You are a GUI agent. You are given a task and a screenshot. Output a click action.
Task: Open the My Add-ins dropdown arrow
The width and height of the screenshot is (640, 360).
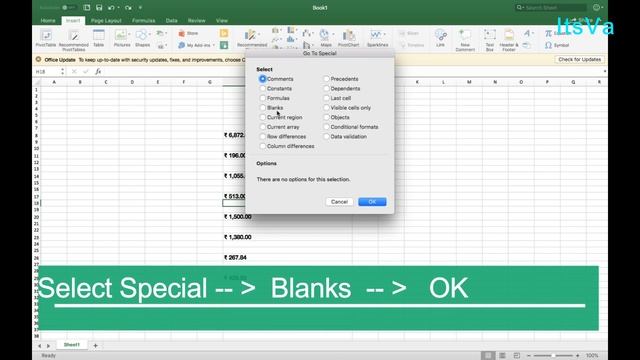point(213,45)
